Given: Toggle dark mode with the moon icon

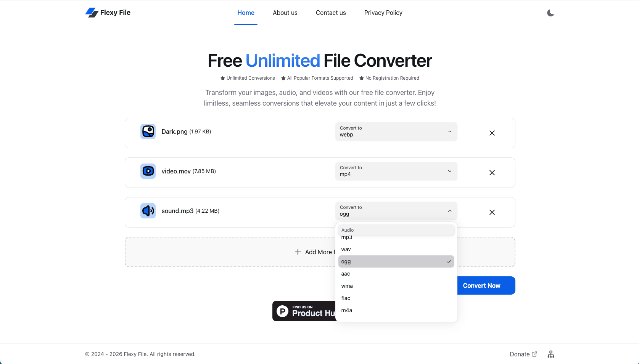Looking at the screenshot, I should click(550, 13).
